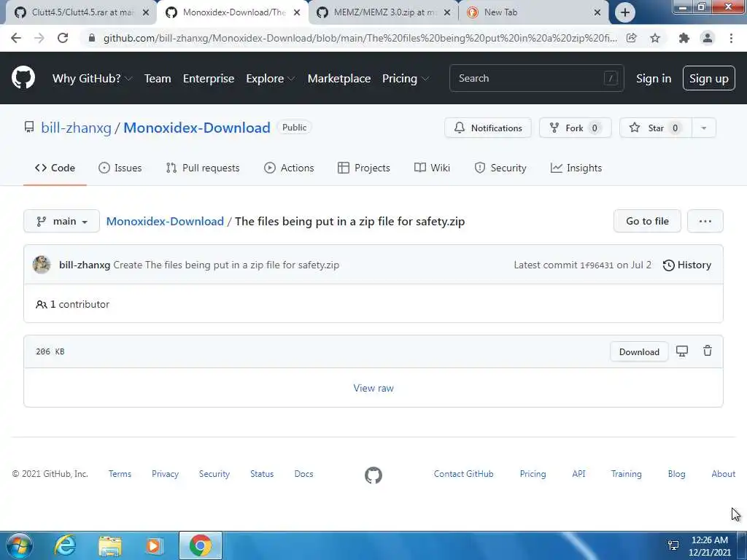Open the Actions repository tab
Image resolution: width=747 pixels, height=560 pixels.
coord(289,168)
